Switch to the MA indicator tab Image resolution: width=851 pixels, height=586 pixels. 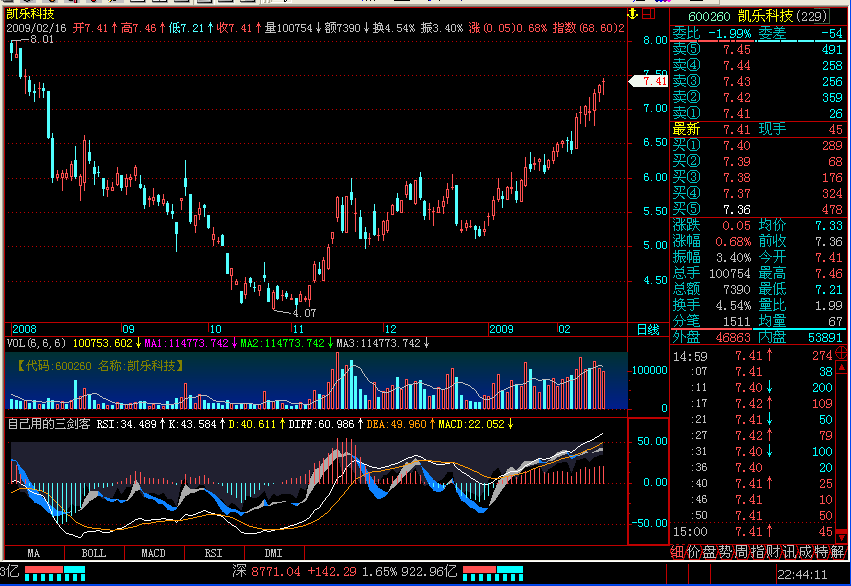point(34,553)
